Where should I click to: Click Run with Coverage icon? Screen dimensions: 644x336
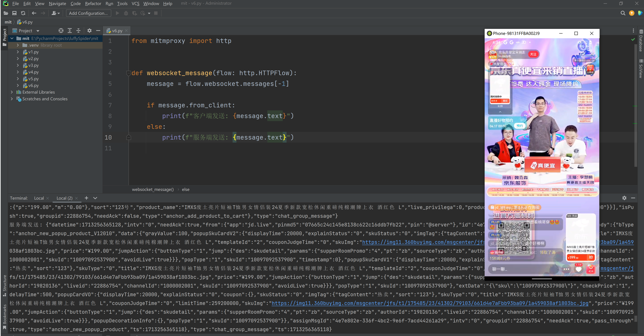(x=135, y=13)
